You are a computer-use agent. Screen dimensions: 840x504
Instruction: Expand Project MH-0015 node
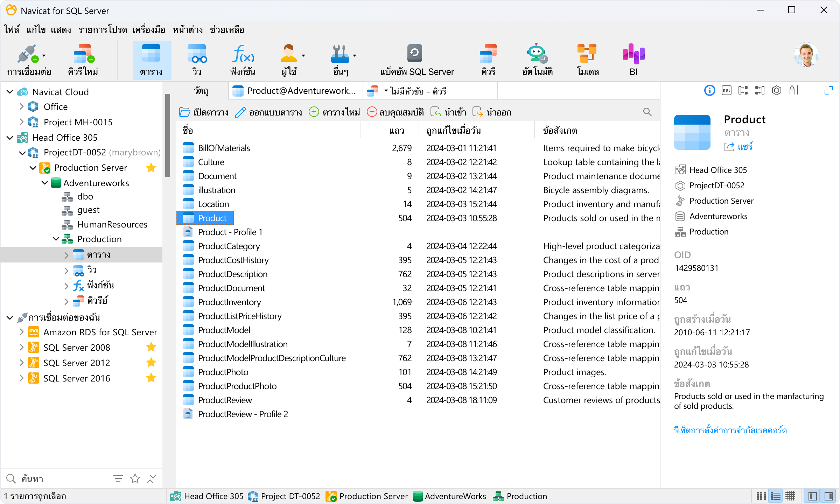21,122
